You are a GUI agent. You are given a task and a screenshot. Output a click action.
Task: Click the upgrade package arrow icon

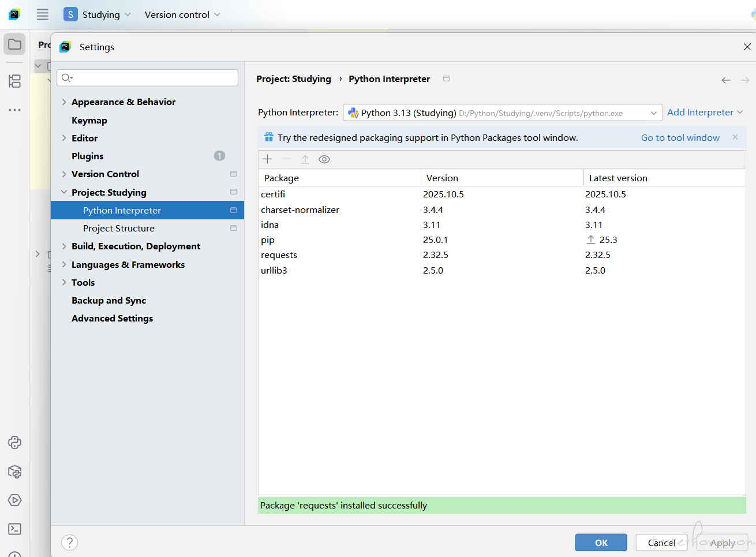pos(305,159)
